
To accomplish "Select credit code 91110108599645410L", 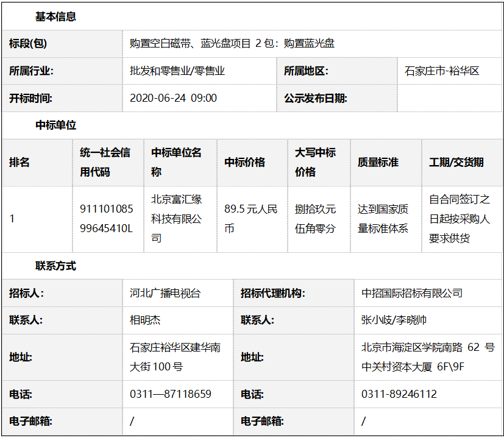I will point(107,219).
